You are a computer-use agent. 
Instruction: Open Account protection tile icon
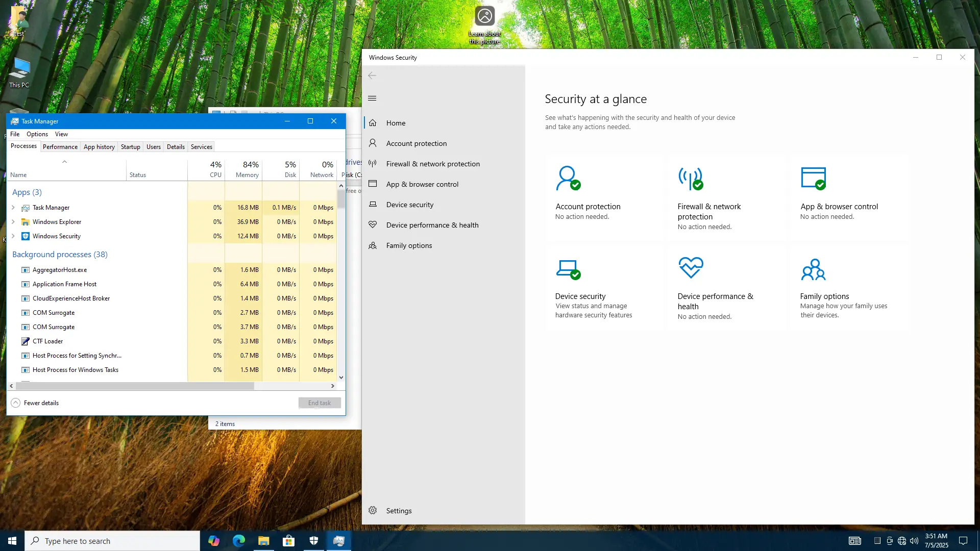click(x=568, y=178)
